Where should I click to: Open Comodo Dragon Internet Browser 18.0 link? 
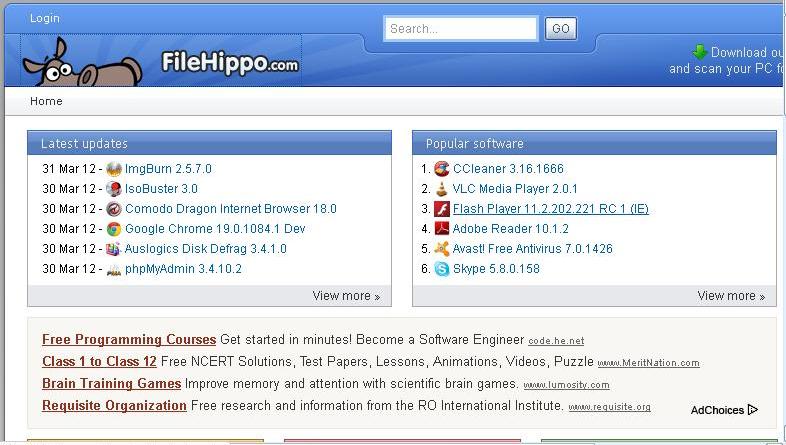(x=231, y=209)
